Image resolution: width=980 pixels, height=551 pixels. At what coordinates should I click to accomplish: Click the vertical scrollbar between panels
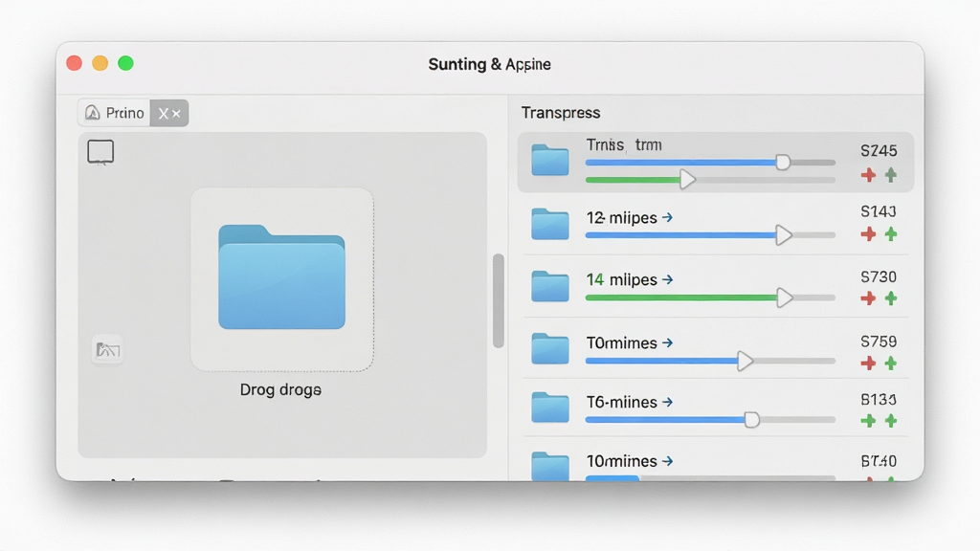pos(498,300)
